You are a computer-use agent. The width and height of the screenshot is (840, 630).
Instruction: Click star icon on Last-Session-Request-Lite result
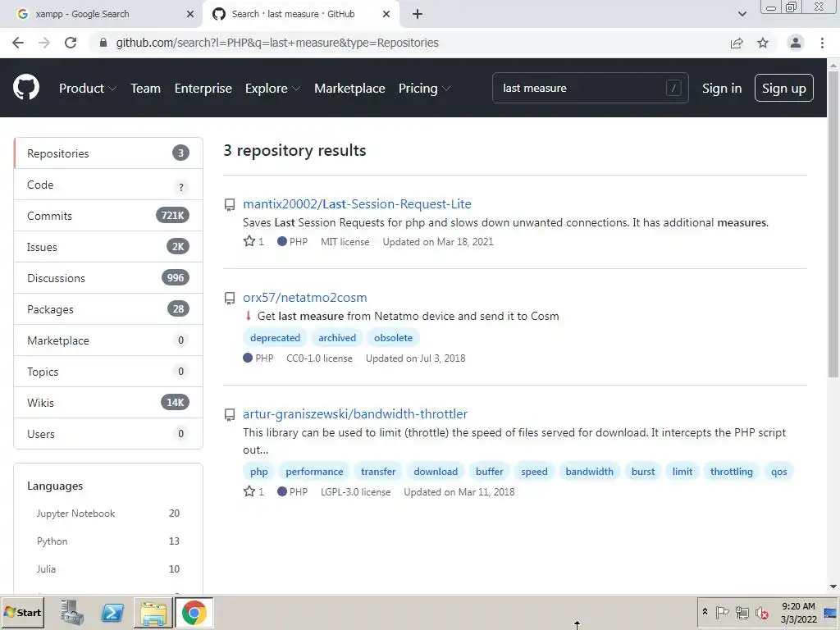tap(249, 241)
